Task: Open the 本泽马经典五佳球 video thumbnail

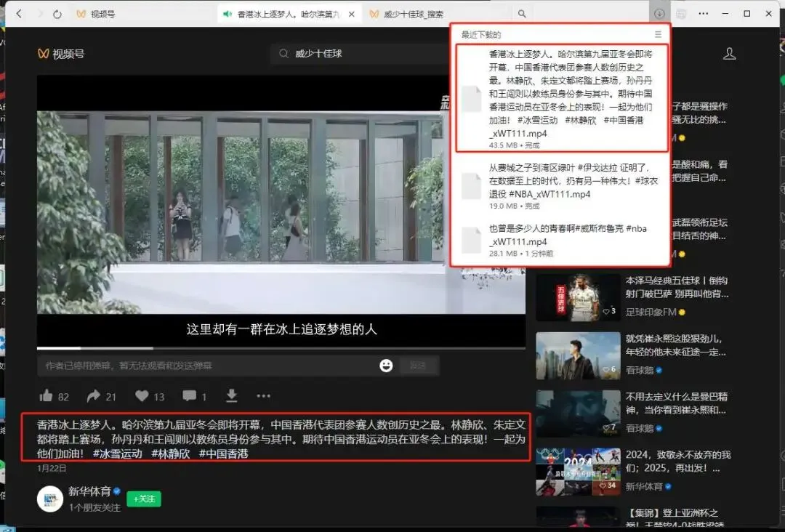Action: click(578, 298)
